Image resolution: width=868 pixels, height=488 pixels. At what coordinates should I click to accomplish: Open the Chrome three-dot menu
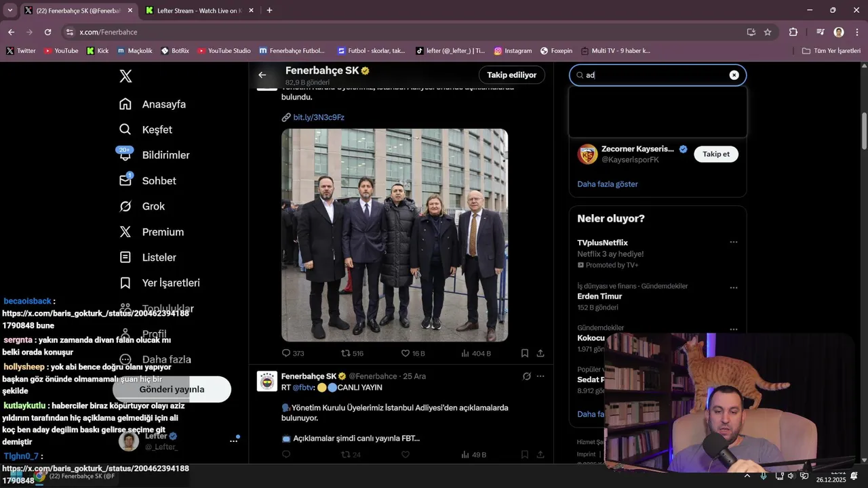pyautogui.click(x=856, y=32)
